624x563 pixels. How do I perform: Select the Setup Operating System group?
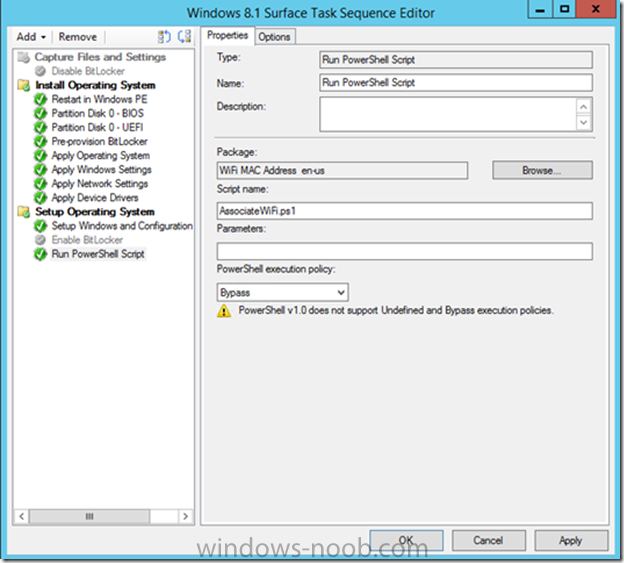coord(95,212)
